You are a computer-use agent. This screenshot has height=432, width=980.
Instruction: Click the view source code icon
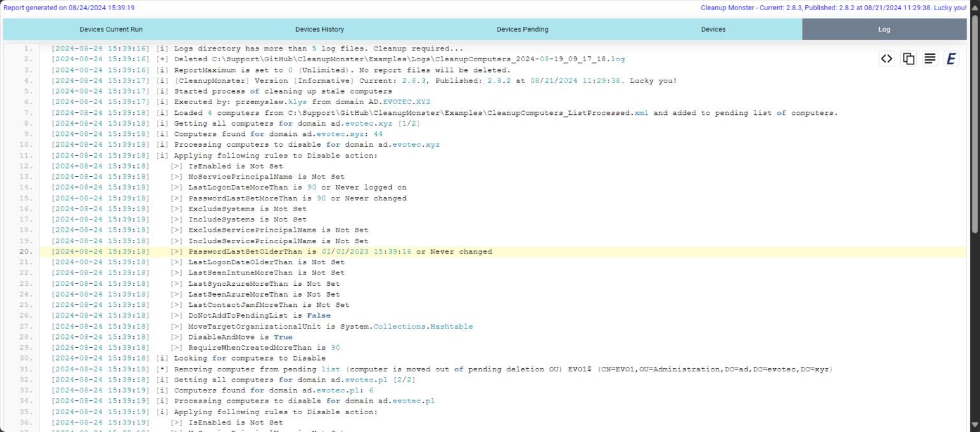[886, 58]
